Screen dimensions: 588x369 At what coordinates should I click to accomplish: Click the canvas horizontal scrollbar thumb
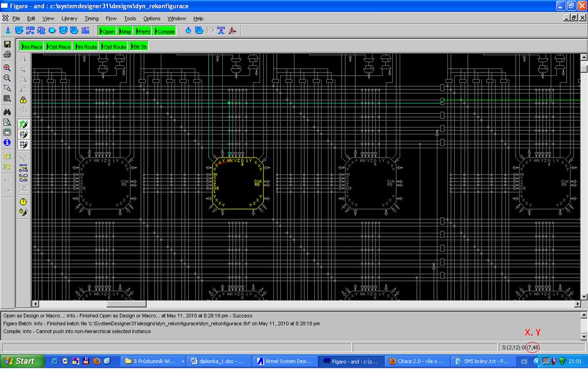[x=126, y=303]
